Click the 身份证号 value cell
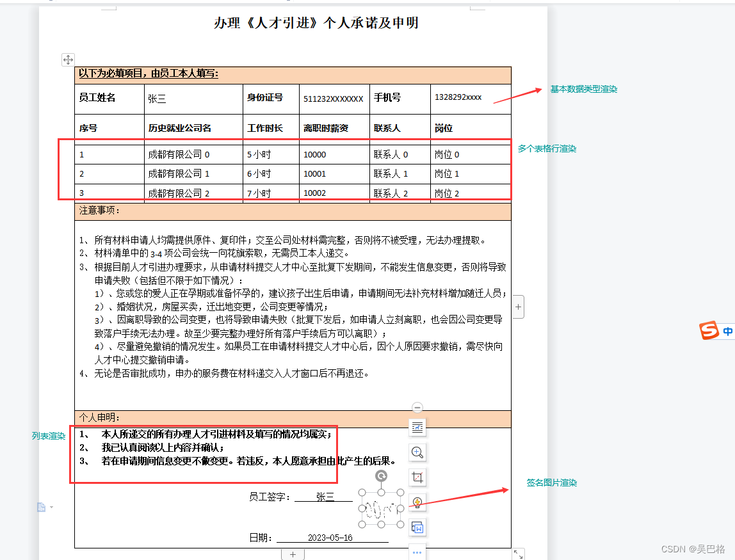This screenshot has width=735, height=560. 333,99
